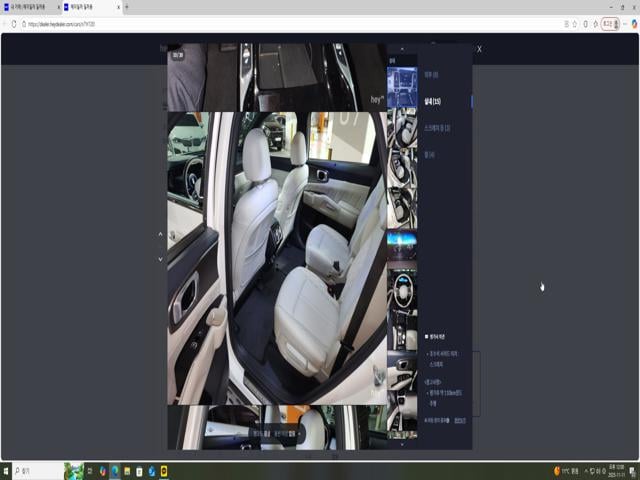The width and height of the screenshot is (640, 480).
Task: Select the 실내 (15) photo category
Action: point(431,101)
